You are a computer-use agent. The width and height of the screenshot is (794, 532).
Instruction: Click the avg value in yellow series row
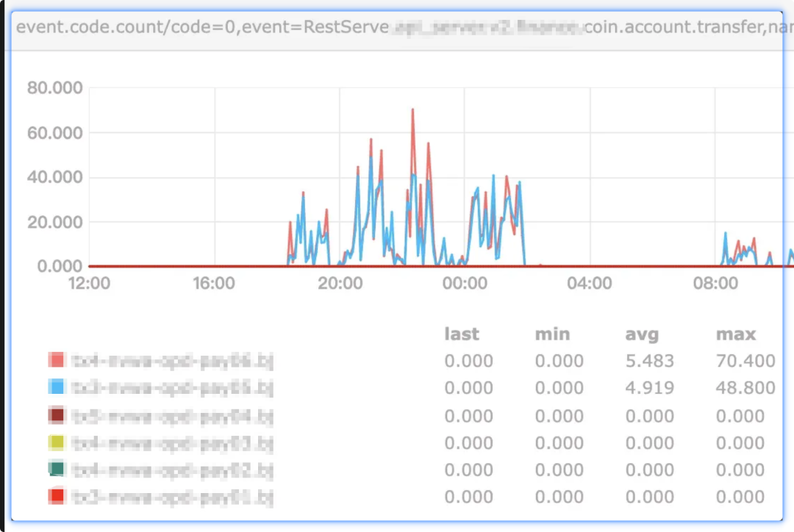[649, 443]
